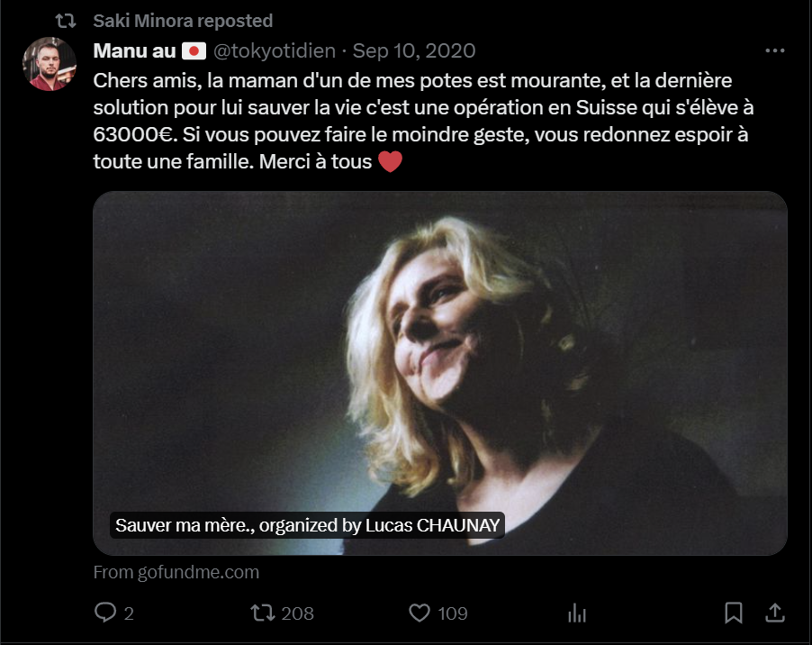The width and height of the screenshot is (812, 645).
Task: Click the like count 109
Action: tap(453, 613)
